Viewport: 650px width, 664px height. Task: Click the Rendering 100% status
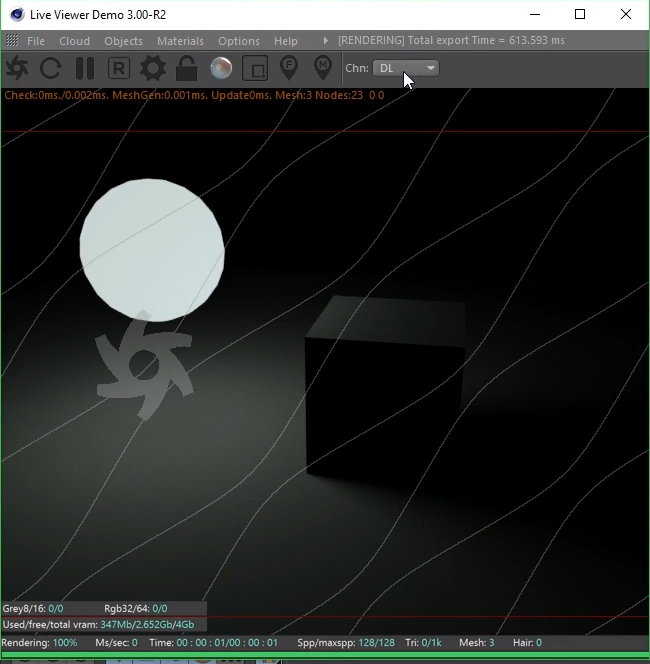coord(39,643)
